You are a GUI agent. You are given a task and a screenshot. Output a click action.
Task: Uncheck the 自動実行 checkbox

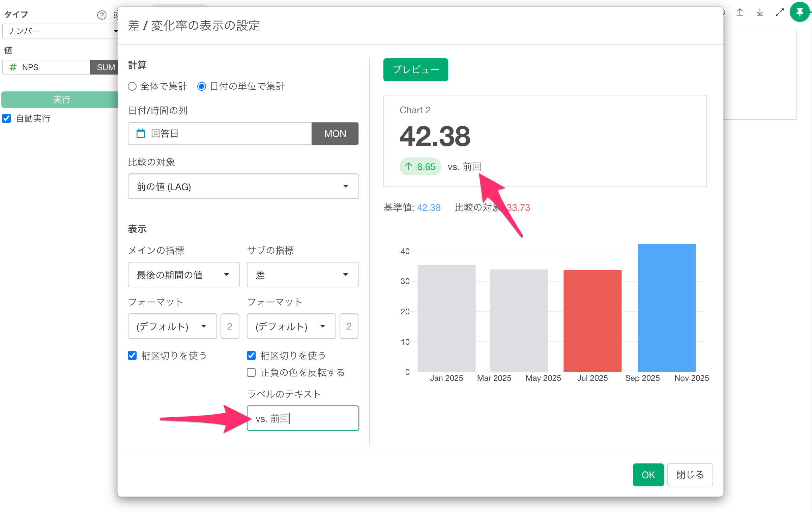coord(7,118)
